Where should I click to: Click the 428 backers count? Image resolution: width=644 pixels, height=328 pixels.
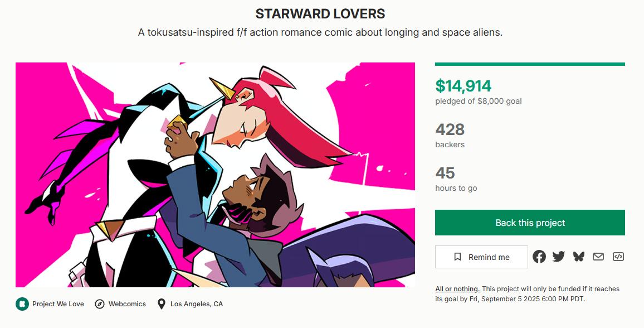pyautogui.click(x=450, y=129)
